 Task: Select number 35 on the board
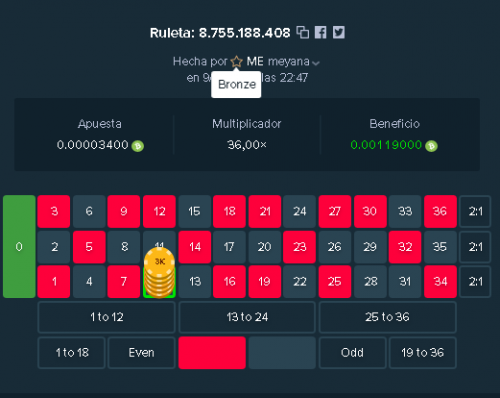(x=440, y=247)
